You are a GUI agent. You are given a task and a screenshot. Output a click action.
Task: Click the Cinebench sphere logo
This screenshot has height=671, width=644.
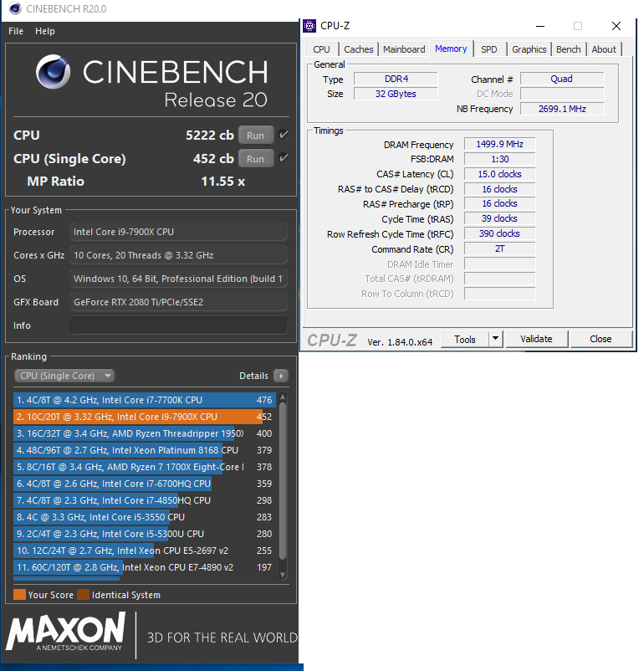coord(53,71)
